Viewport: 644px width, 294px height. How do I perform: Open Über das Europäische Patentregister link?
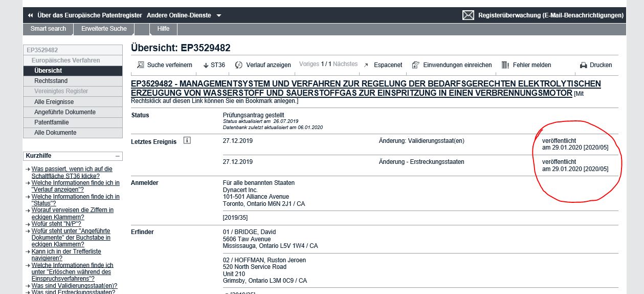[90, 15]
